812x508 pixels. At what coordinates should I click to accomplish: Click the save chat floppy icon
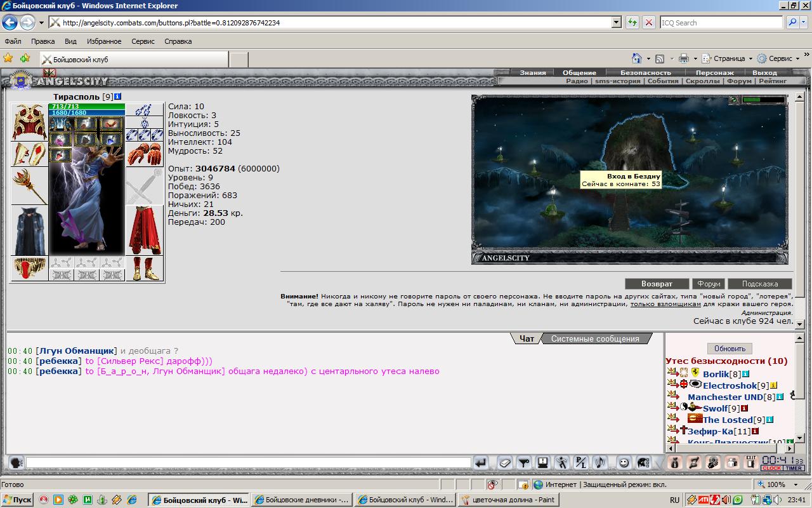543,463
